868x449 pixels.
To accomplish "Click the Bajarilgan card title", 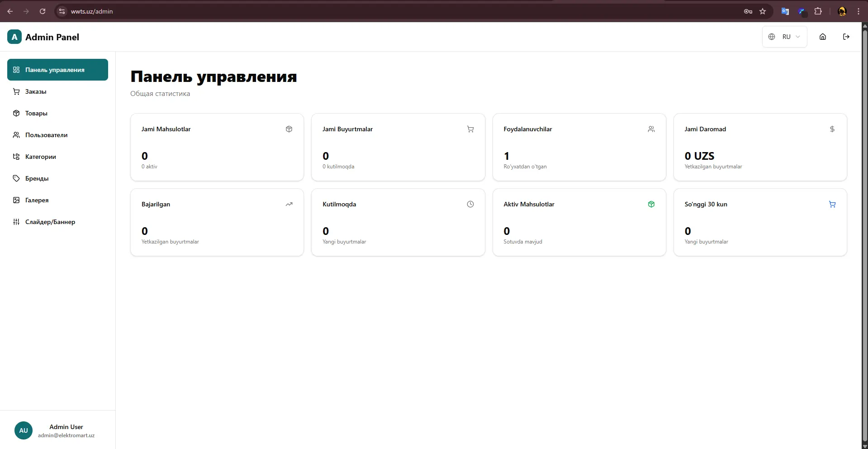I will tap(156, 204).
